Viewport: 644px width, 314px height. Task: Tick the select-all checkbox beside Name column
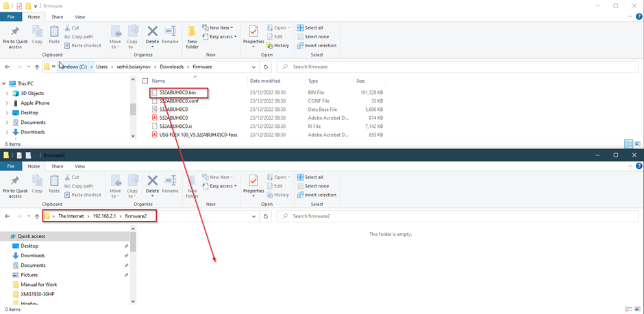point(145,81)
